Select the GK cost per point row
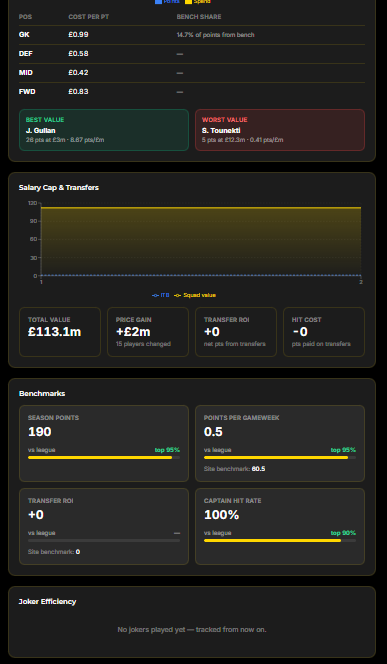Image resolution: width=387 pixels, height=664 pixels. pyautogui.click(x=192, y=35)
